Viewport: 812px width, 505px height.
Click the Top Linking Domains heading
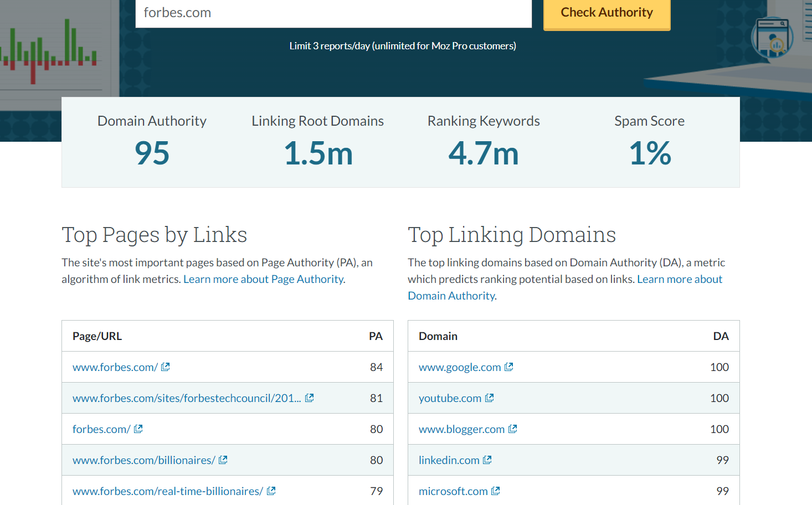(x=511, y=235)
